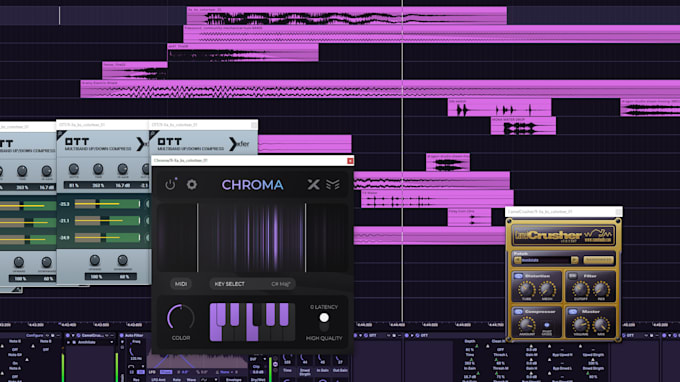Screen dimensions: 680x382
Task: Select previous patch arrow in CamelCrusher
Action: [x=517, y=260]
